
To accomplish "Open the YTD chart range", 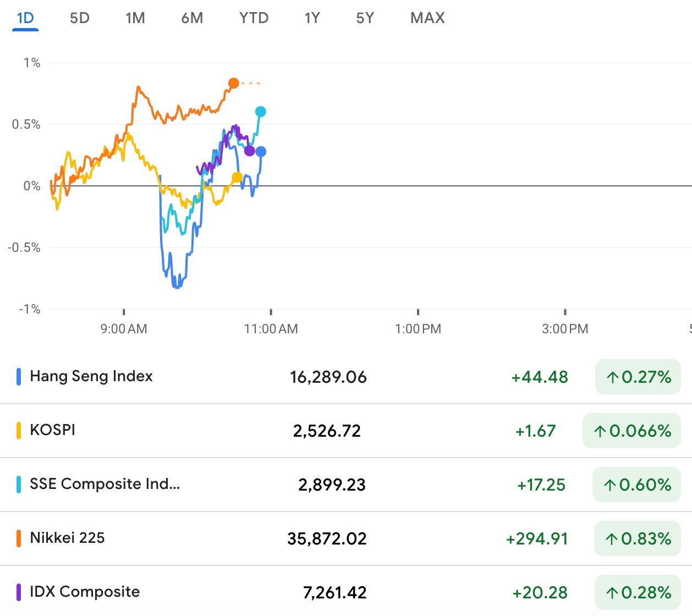I will coord(254,18).
